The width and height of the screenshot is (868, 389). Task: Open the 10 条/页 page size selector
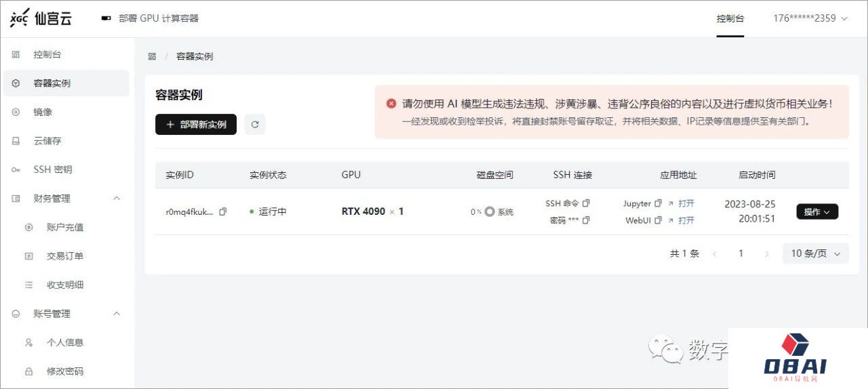pyautogui.click(x=815, y=253)
